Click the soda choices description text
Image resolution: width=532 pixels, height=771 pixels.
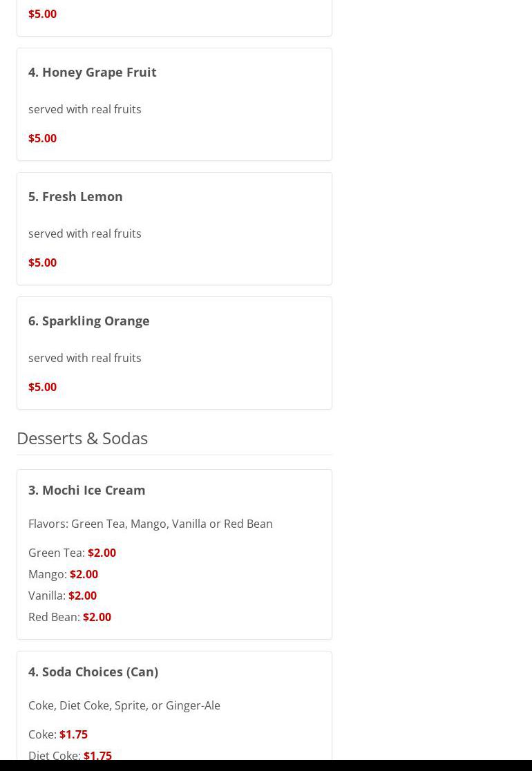(124, 705)
